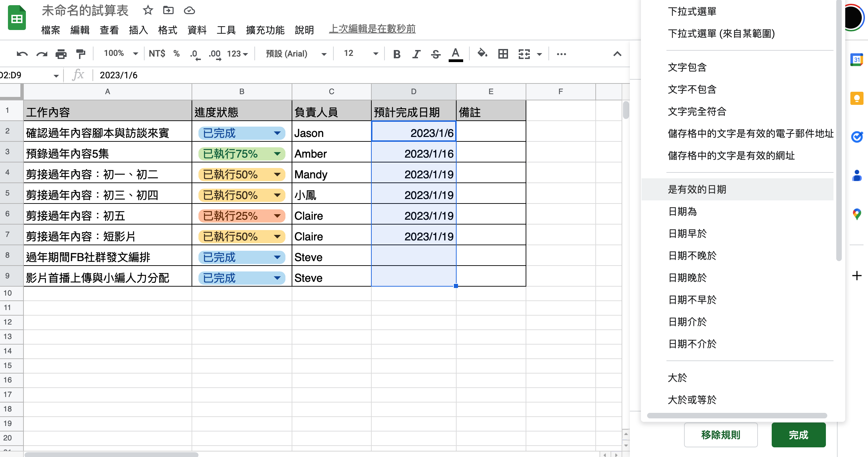Open Google Maps from the side panel
Screen dimensions: 868x457
[x=857, y=214]
